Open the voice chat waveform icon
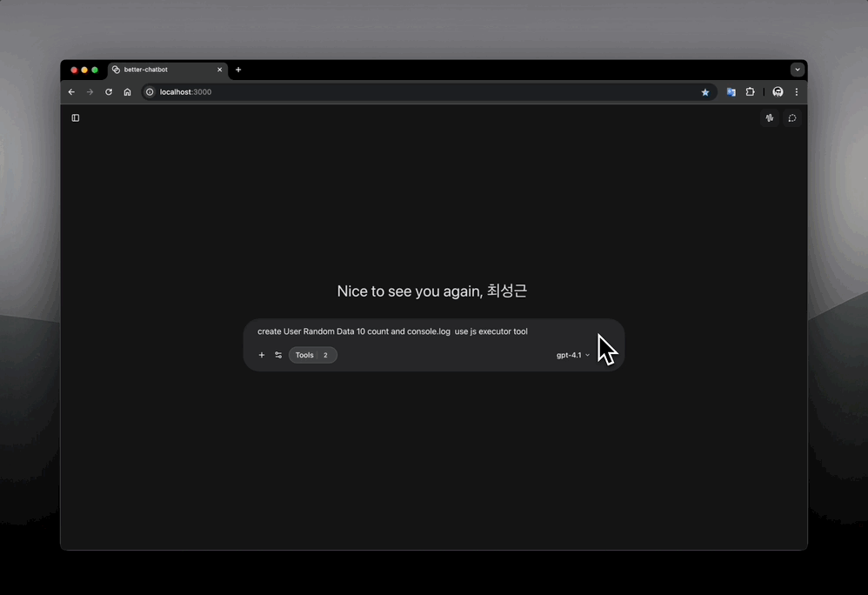 769,117
